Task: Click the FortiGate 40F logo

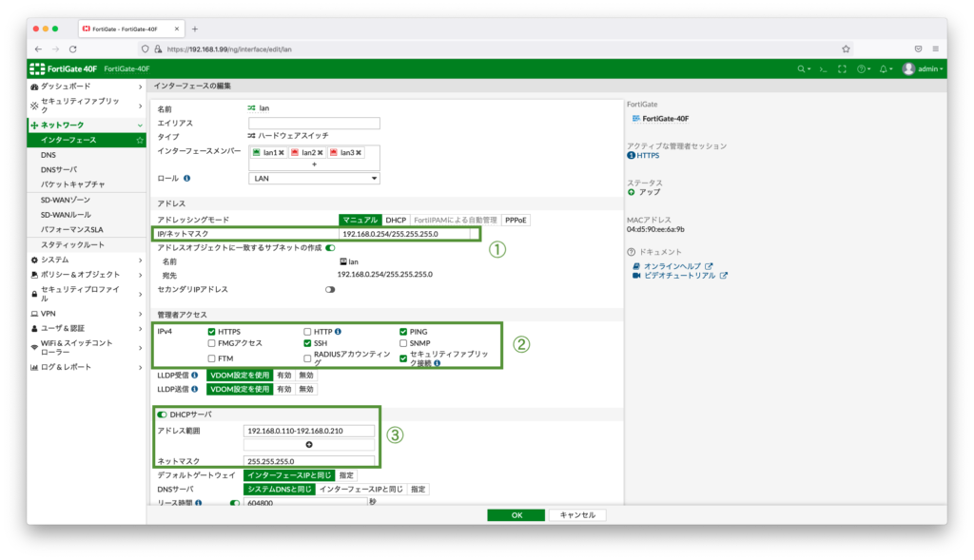Action: coord(64,68)
